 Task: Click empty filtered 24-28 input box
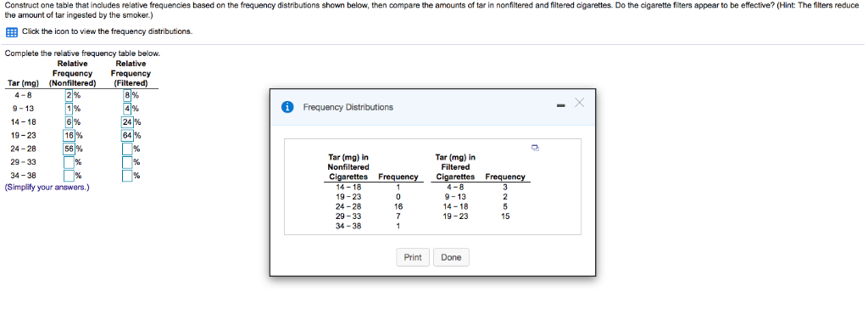127,149
